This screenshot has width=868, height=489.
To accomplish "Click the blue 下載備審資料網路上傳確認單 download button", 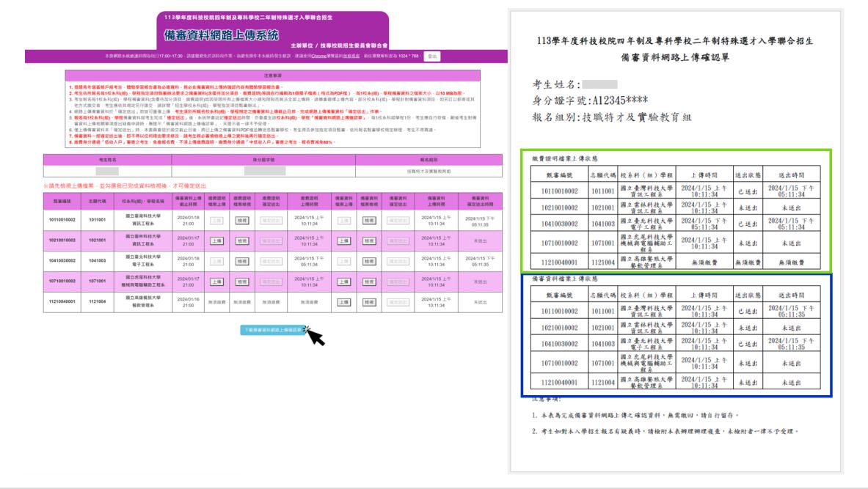I will [274, 330].
